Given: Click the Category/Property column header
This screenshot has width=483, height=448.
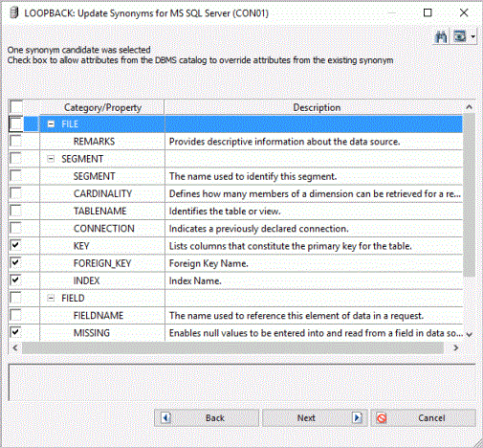Looking at the screenshot, I should (102, 107).
